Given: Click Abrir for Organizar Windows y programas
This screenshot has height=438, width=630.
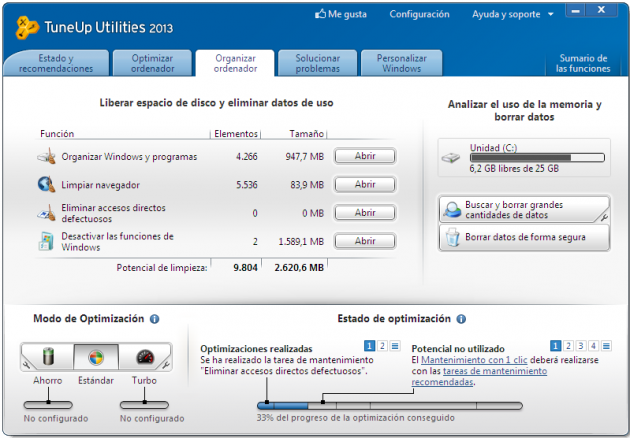Looking at the screenshot, I should point(365,156).
